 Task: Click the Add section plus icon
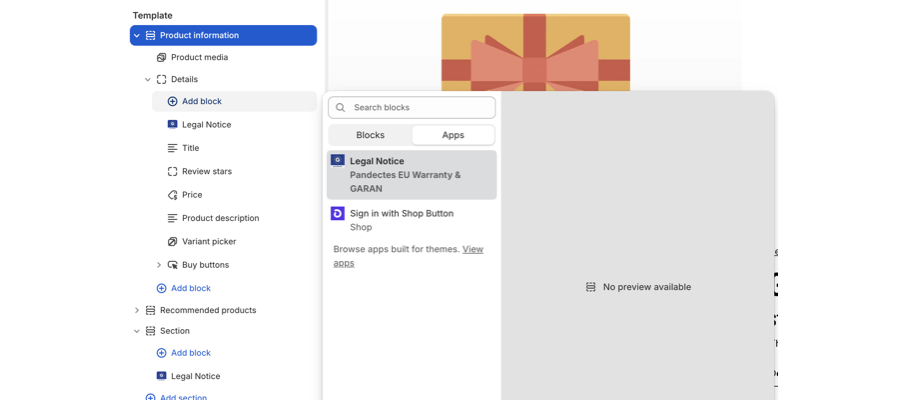[150, 397]
